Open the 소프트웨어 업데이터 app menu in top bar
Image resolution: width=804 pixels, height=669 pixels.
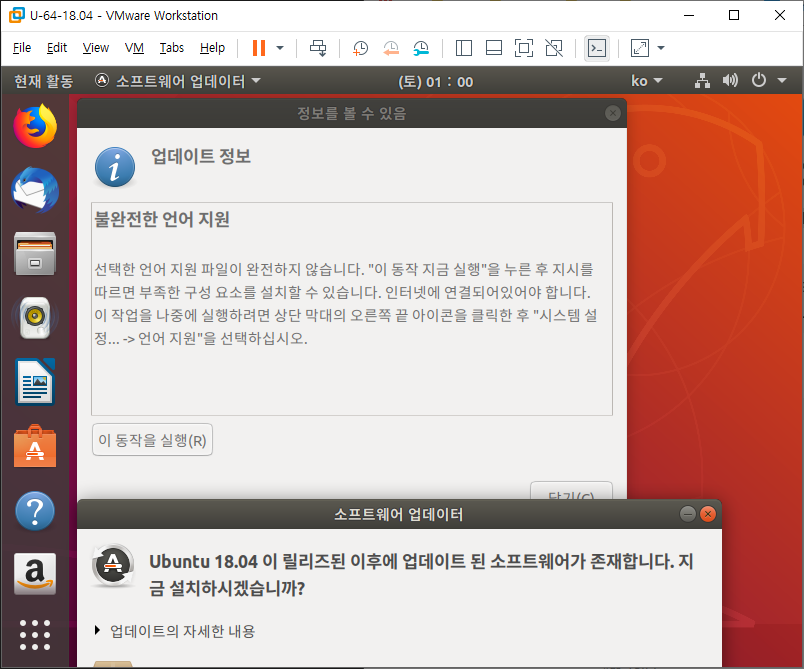(178, 81)
